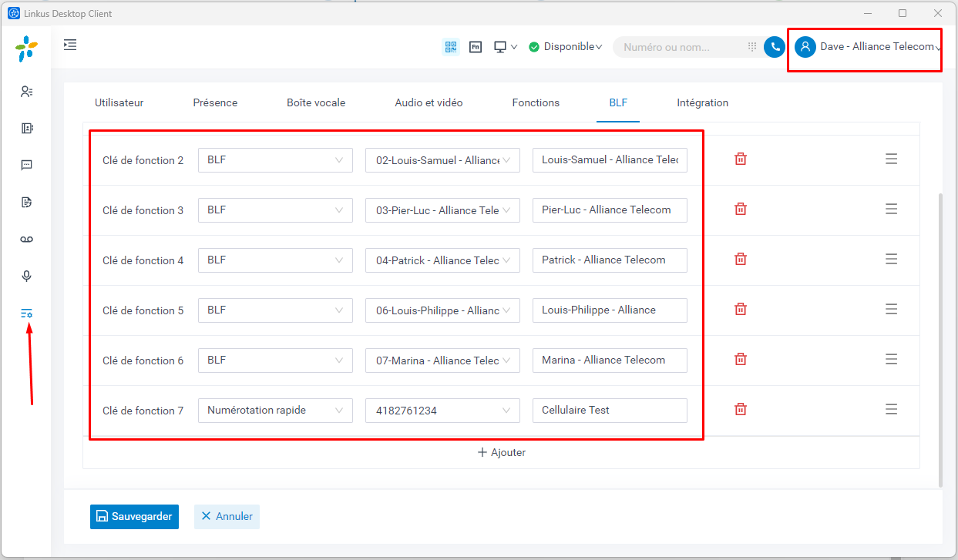The height and width of the screenshot is (560, 958).
Task: Expand the 07-Marina extension dropdown
Action: point(442,360)
